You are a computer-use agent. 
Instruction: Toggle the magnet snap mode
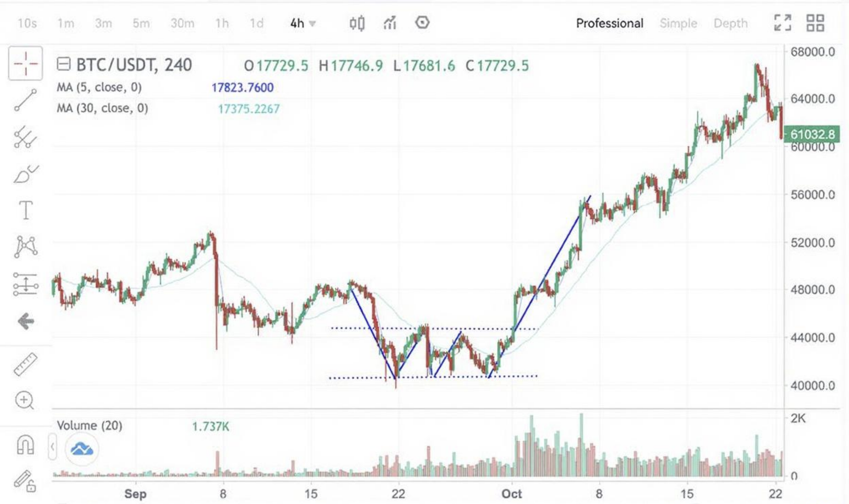(25, 444)
